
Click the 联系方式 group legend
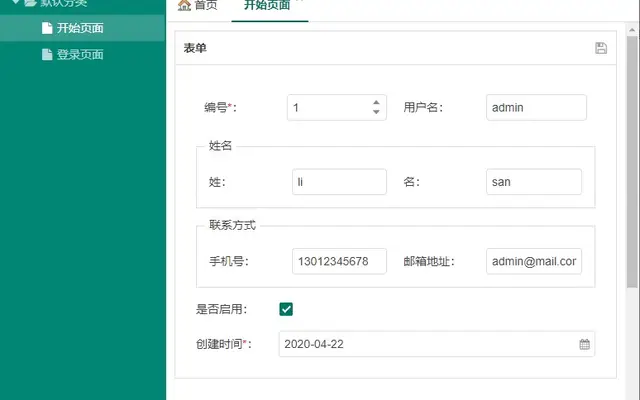point(232,225)
